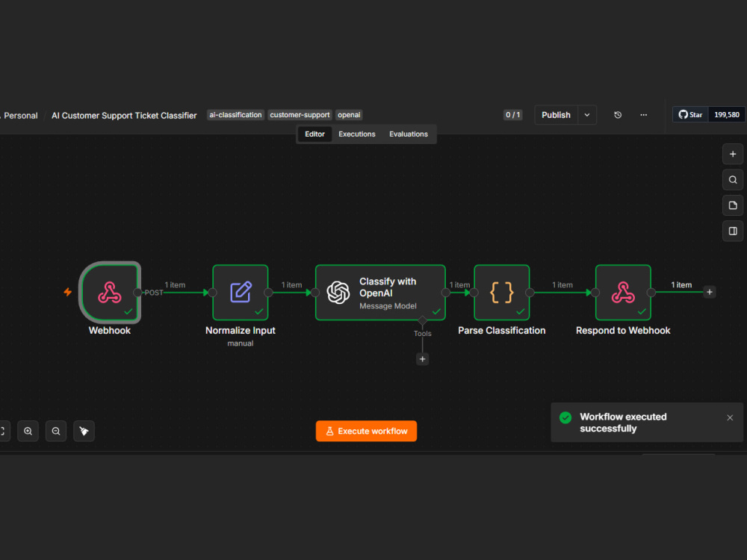Expand the Publish dropdown arrow
The image size is (747, 560).
pos(587,115)
